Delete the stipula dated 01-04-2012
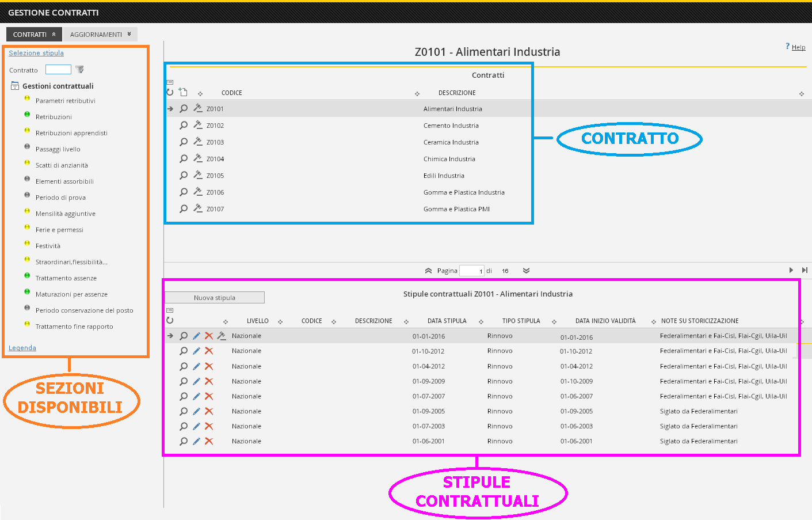This screenshot has width=812, height=520. point(209,366)
